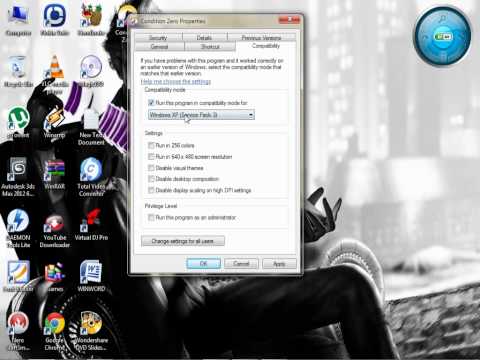
Task: Switch to the Previous Versions tab
Action: (262, 37)
